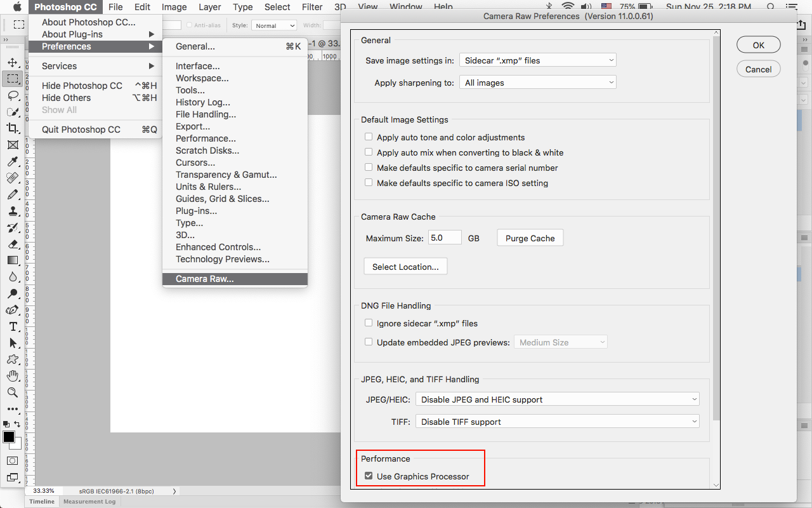The width and height of the screenshot is (812, 508).
Task: Select the History Brush tool
Action: pos(12,227)
